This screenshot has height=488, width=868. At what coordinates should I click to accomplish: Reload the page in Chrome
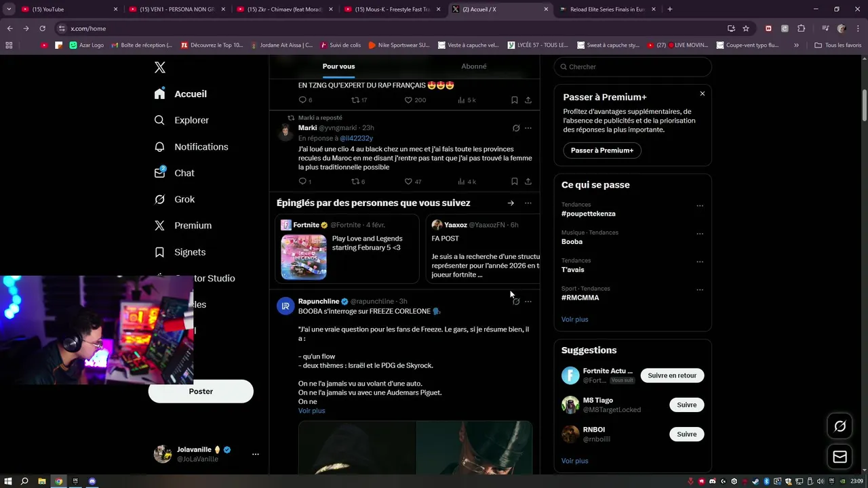pyautogui.click(x=42, y=28)
